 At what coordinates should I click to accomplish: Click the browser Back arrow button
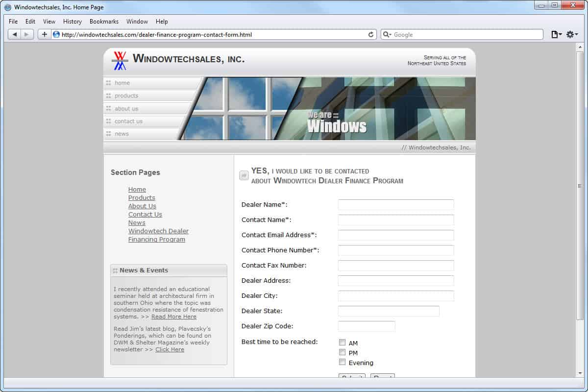15,34
